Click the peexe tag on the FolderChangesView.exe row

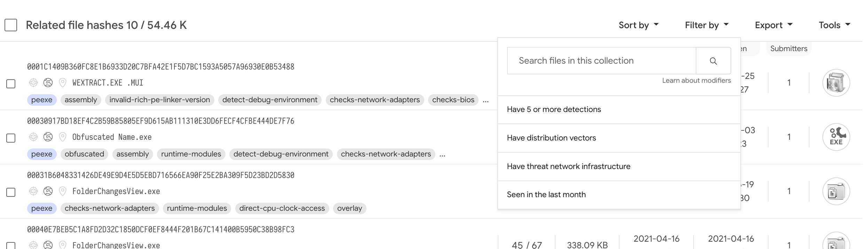click(42, 208)
